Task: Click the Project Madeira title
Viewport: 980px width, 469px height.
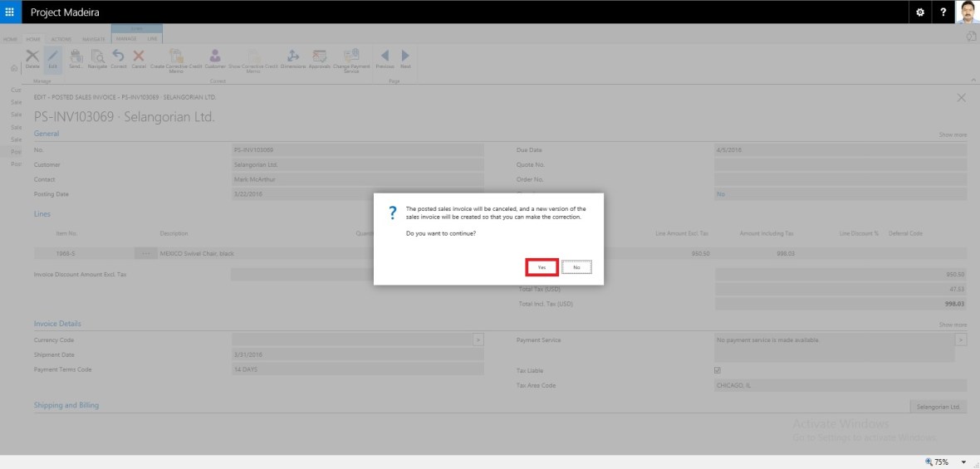Action: (65, 12)
